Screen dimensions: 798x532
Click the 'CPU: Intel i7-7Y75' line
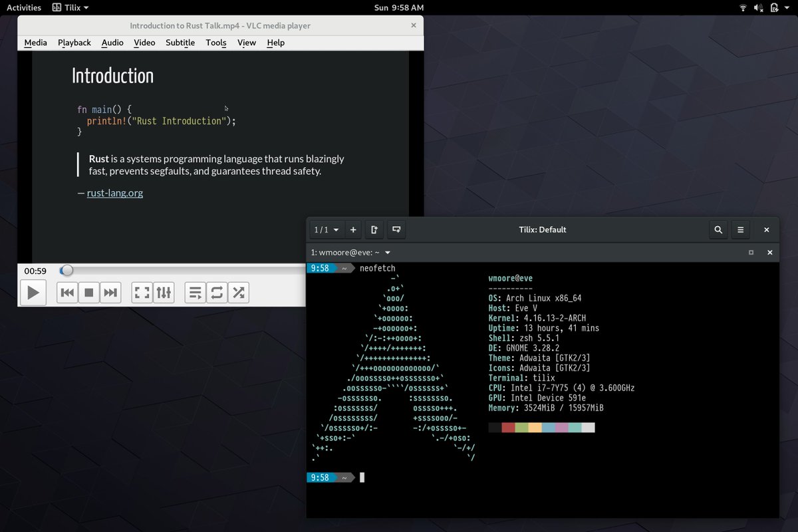point(562,388)
